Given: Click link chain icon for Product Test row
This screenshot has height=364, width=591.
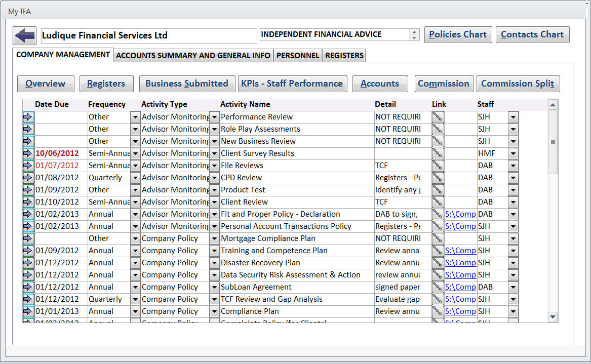Looking at the screenshot, I should 438,190.
